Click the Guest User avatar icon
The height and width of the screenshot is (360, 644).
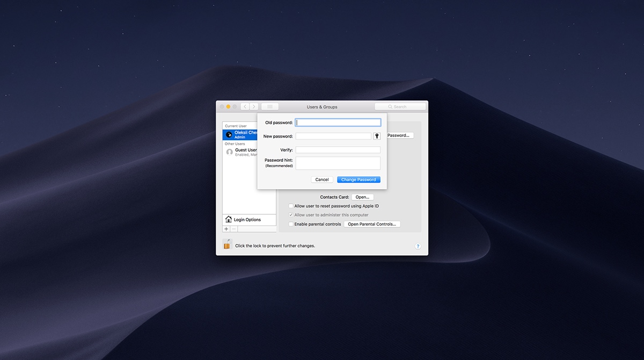tap(230, 152)
